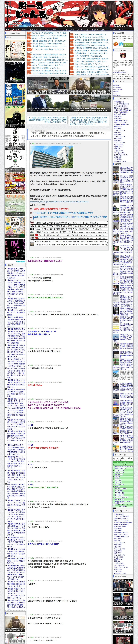Screen dimensions: 138x644
Task: Open Twitter in access ranking table
Action: tap(117, 478)
